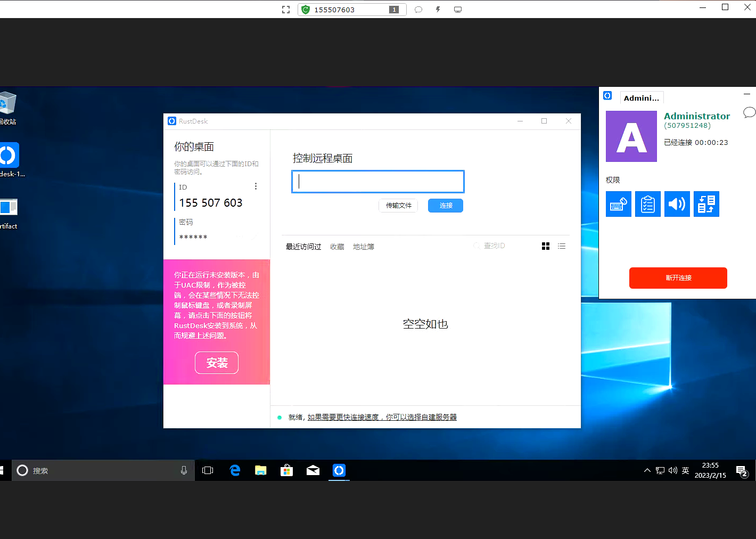This screenshot has width=756, height=539.
Task: Open the remote recycle bin desktop icon
Action: pos(7,108)
